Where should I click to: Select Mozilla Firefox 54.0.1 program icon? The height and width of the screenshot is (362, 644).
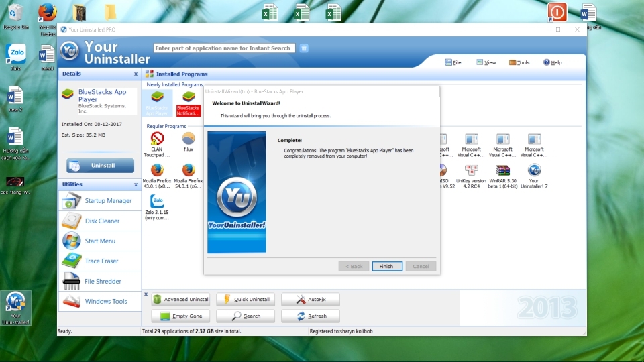point(189,176)
